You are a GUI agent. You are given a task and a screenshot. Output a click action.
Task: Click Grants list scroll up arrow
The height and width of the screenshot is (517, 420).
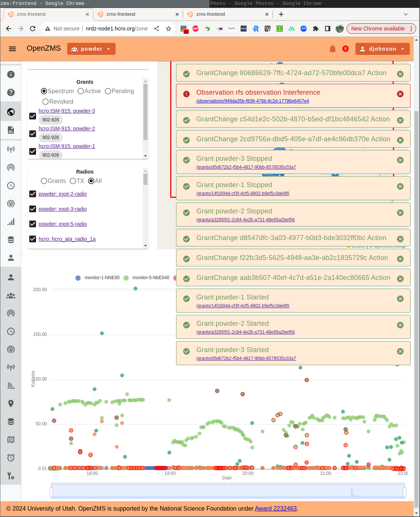145,81
